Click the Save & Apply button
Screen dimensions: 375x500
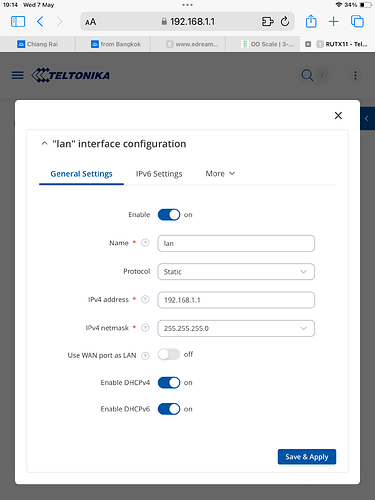[307, 457]
